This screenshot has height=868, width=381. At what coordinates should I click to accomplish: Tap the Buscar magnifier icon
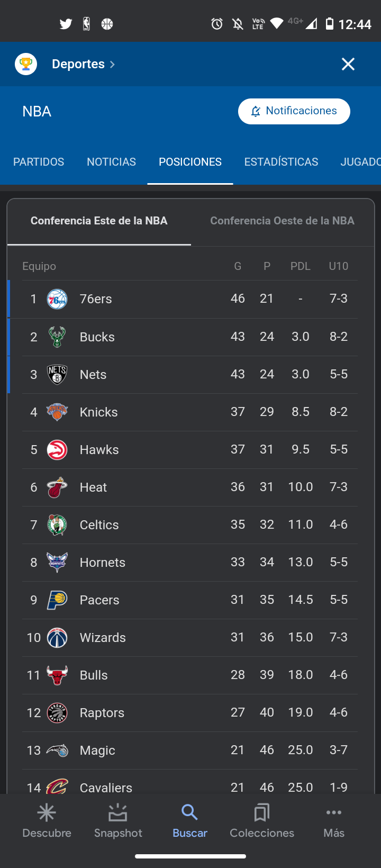click(189, 812)
